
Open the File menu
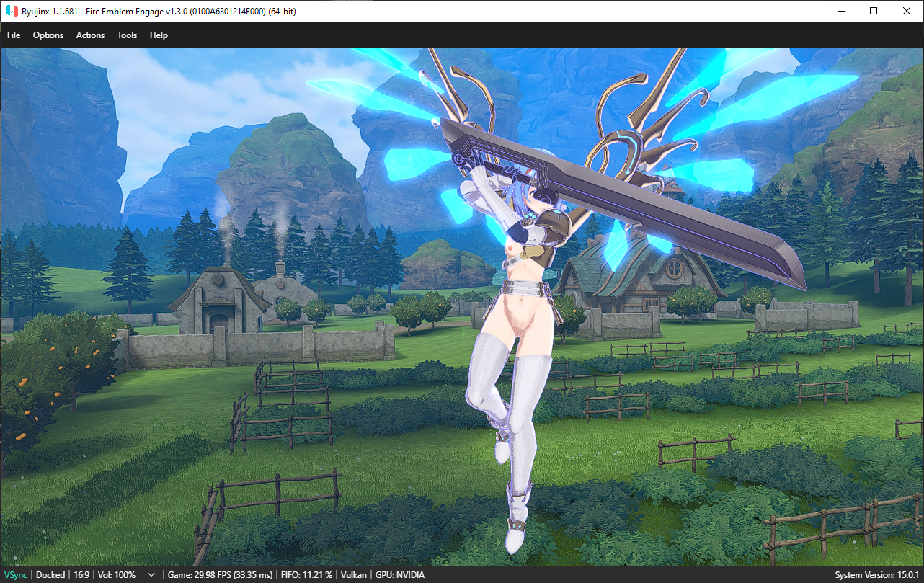14,35
